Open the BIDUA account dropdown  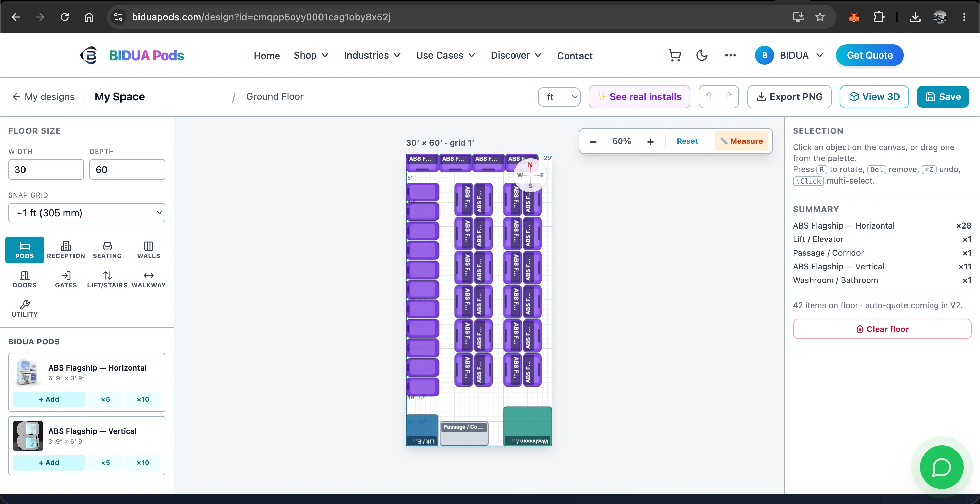(789, 56)
